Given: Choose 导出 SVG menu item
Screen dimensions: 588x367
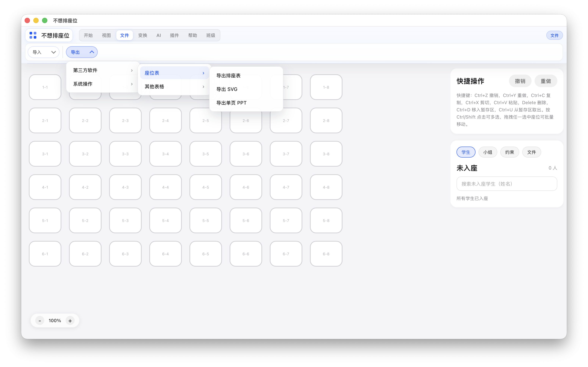Looking at the screenshot, I should pos(246,89).
